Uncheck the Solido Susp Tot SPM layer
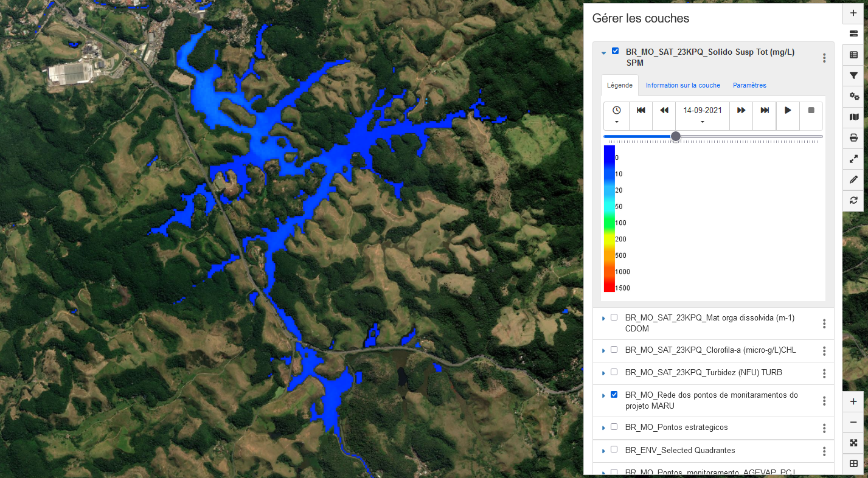This screenshot has height=478, width=868. 615,52
